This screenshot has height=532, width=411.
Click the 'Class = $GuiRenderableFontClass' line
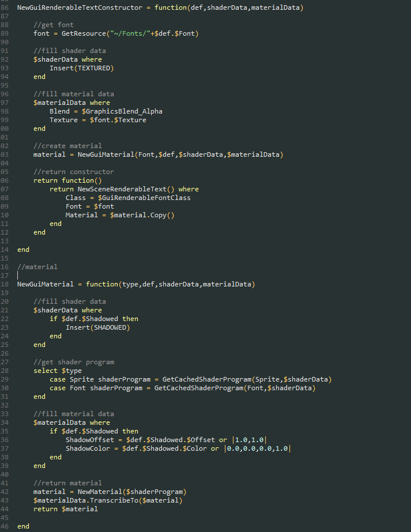click(x=128, y=198)
